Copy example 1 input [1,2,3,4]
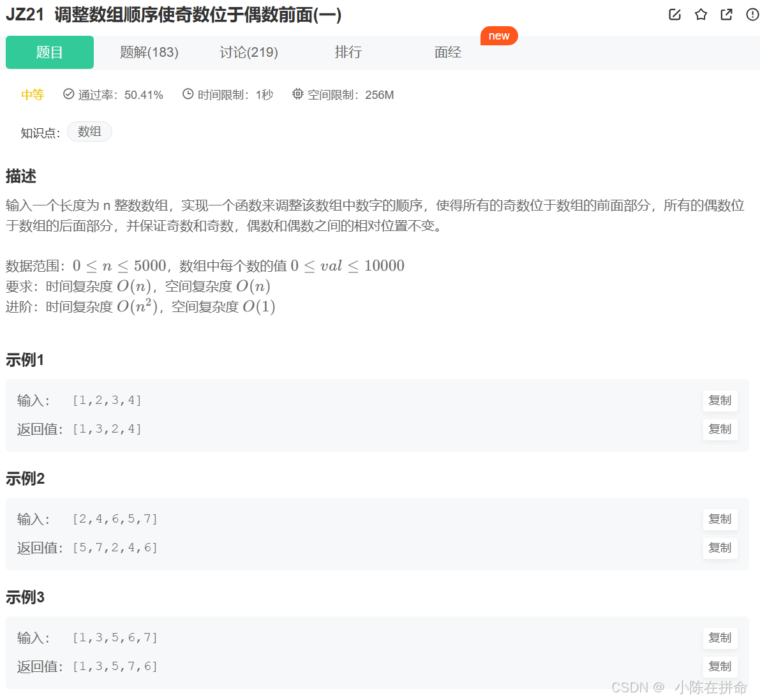This screenshot has width=760, height=700. coord(720,401)
